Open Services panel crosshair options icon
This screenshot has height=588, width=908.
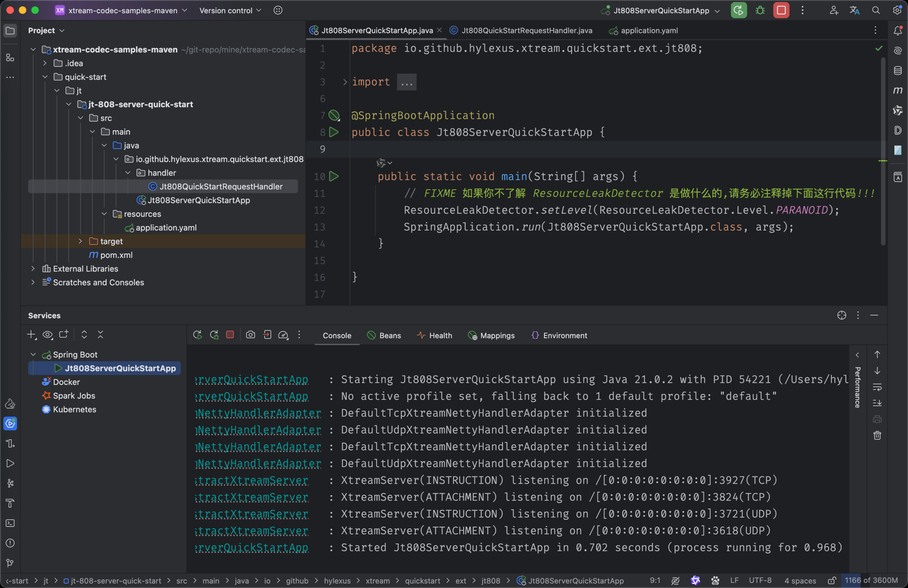(x=842, y=315)
